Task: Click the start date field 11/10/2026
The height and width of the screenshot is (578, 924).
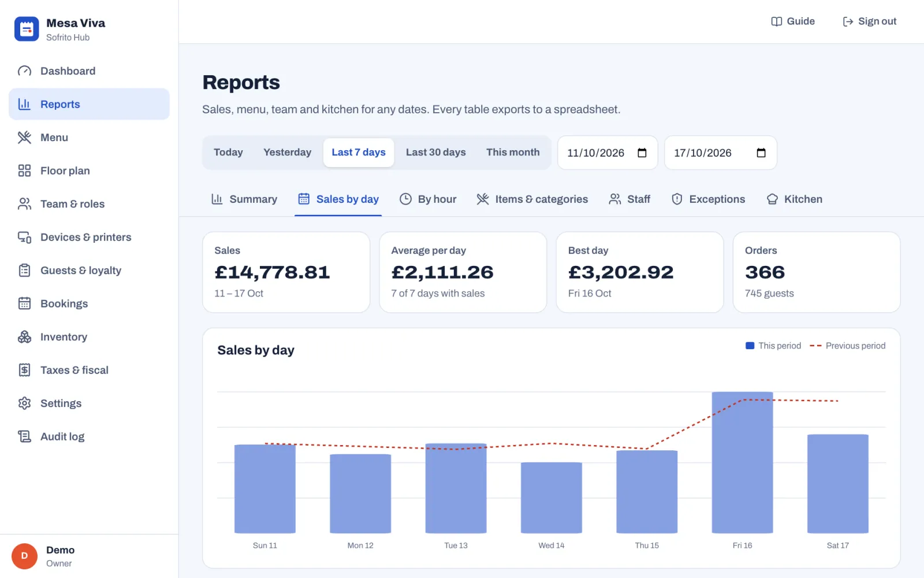Action: [608, 153]
